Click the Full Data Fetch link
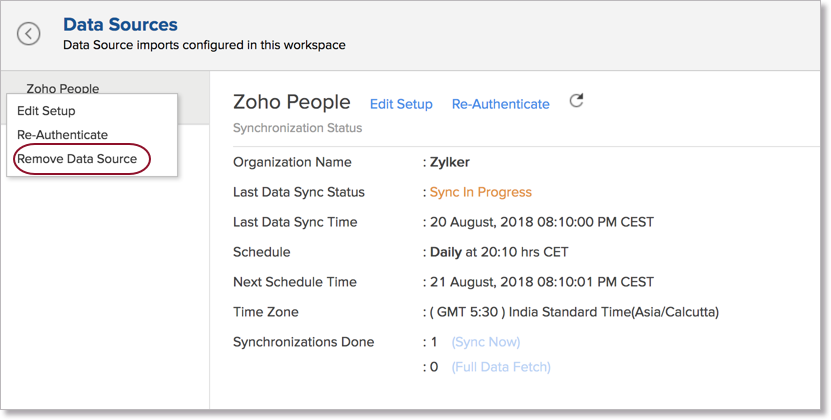 [501, 367]
